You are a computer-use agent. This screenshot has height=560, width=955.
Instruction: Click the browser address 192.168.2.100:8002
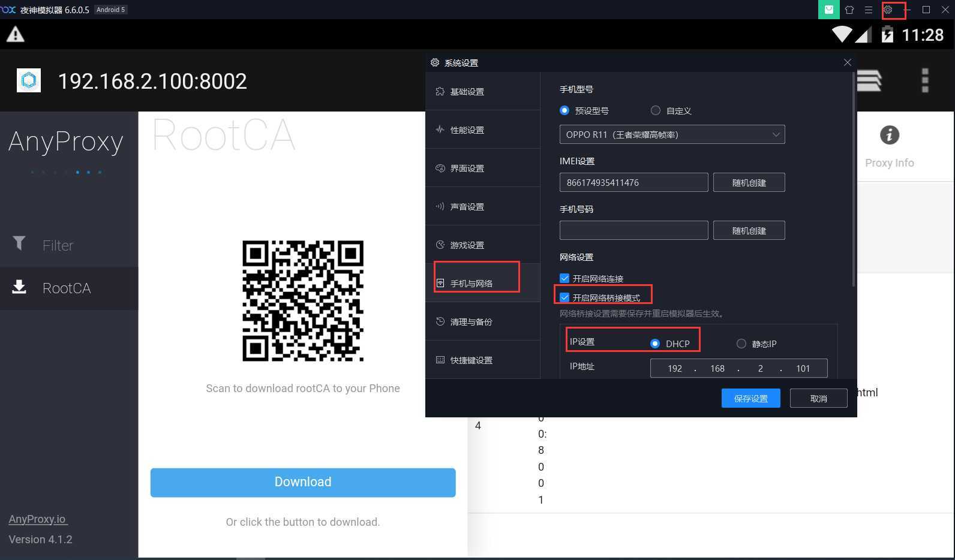coord(152,81)
